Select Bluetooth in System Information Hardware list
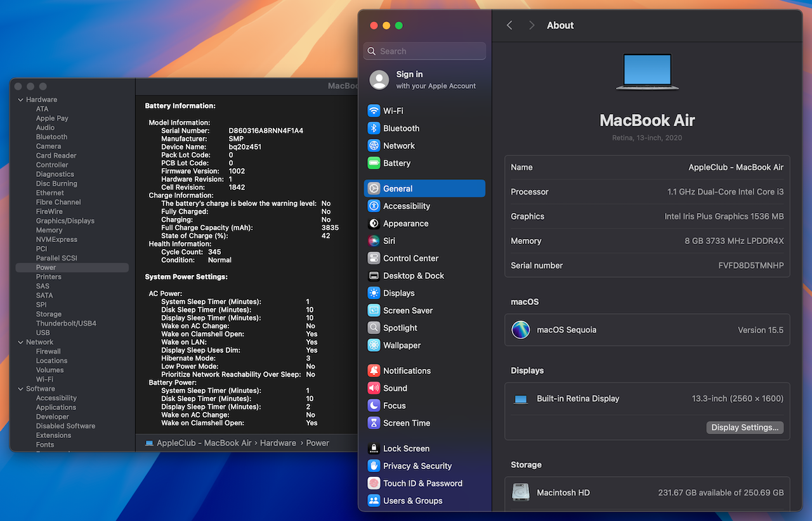 point(51,137)
